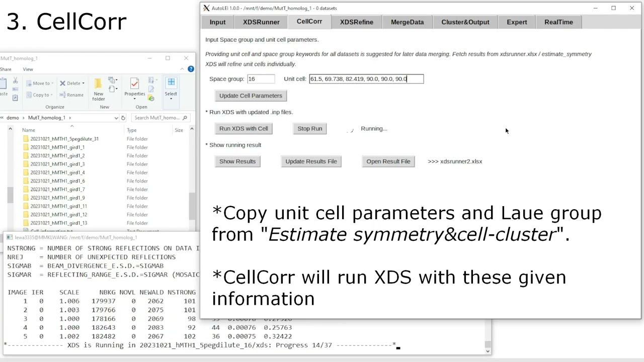
Task: Create a New folder in Explorer
Action: pos(99,88)
